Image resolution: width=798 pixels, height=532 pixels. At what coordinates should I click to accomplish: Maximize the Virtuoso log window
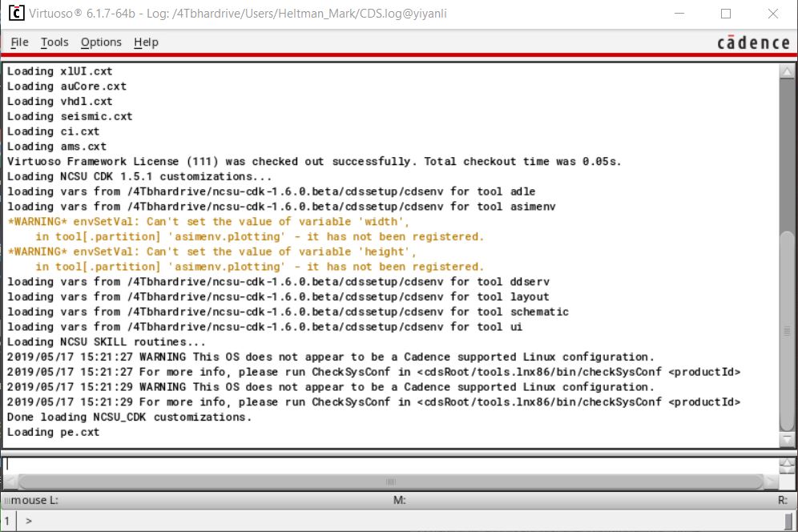pyautogui.click(x=726, y=14)
